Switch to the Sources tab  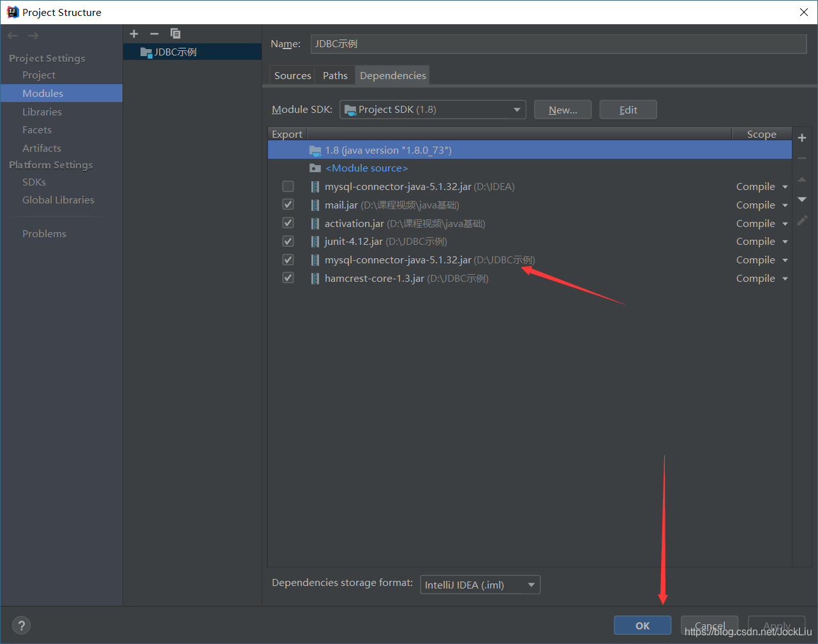293,75
